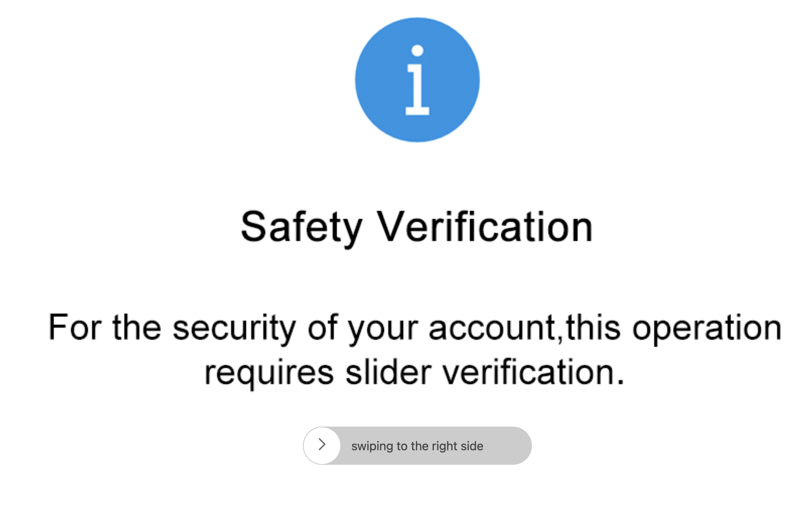Click the white letter i glyph
Screen dimensions: 812x511
417,80
